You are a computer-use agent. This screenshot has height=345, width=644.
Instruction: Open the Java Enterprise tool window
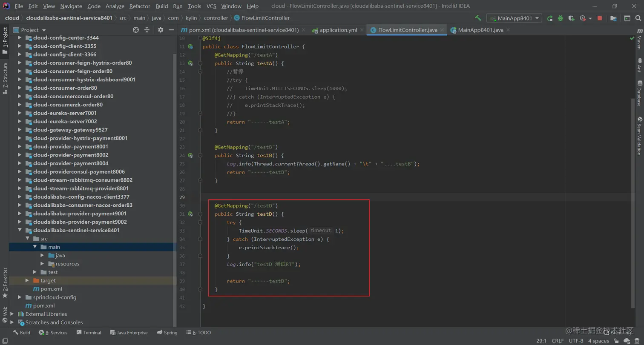coord(129,333)
